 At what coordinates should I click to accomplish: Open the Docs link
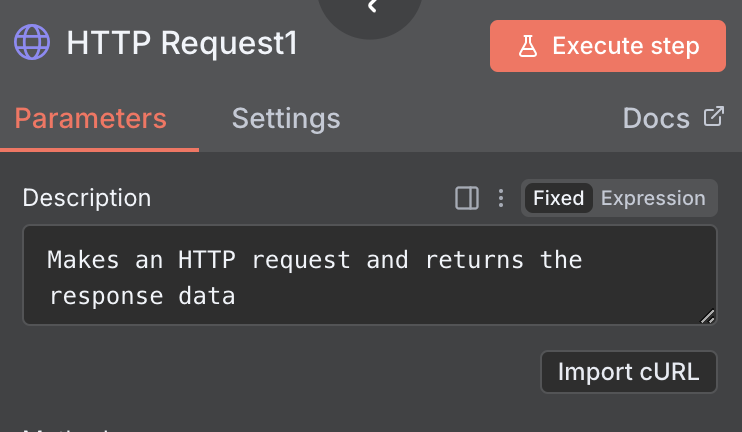pyautogui.click(x=657, y=119)
